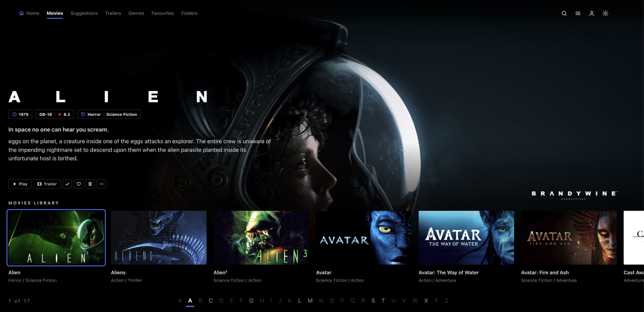Open the Favourites tab
644x312 pixels.
163,13
